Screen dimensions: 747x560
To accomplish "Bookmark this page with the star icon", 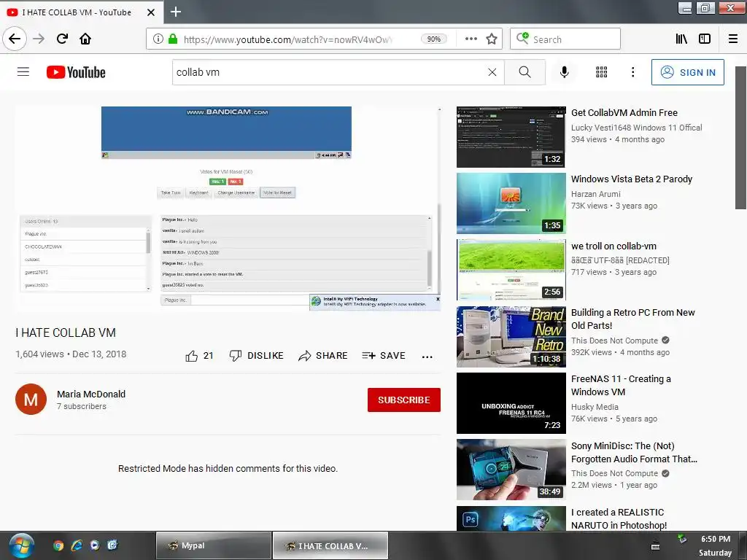I will tap(492, 39).
